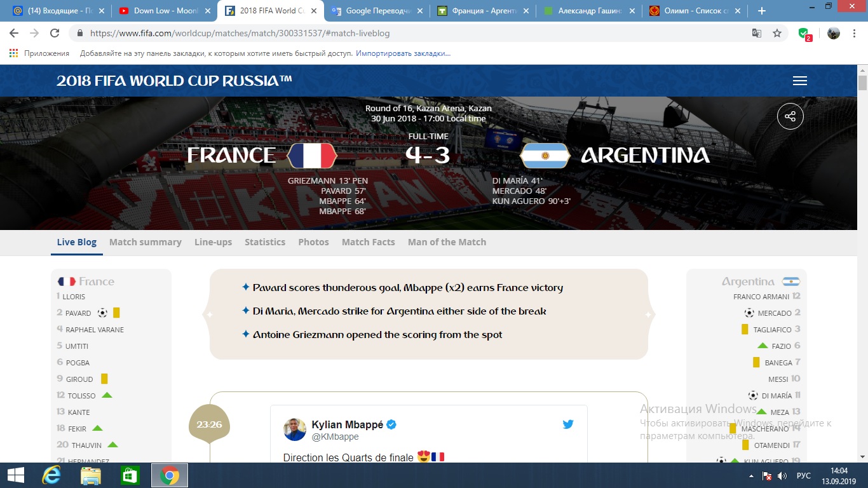The height and width of the screenshot is (488, 868).
Task: Click the goal ball icon beside Di María
Action: [x=753, y=395]
